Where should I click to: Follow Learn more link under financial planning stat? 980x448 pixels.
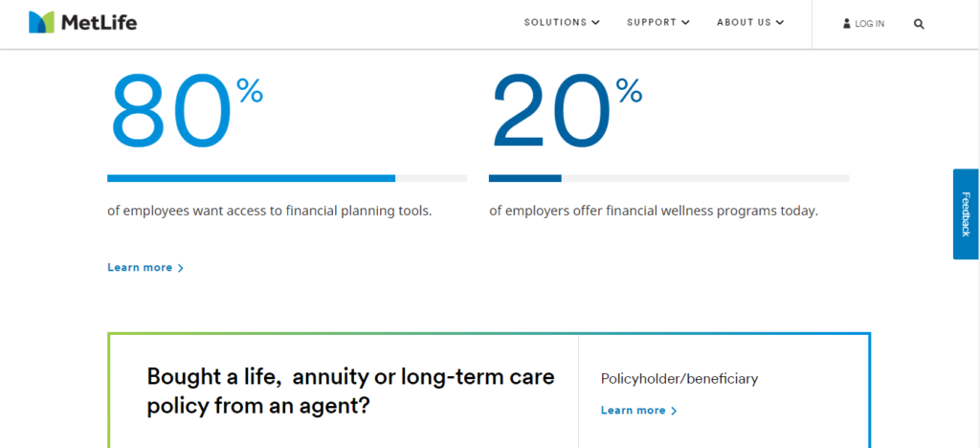145,267
